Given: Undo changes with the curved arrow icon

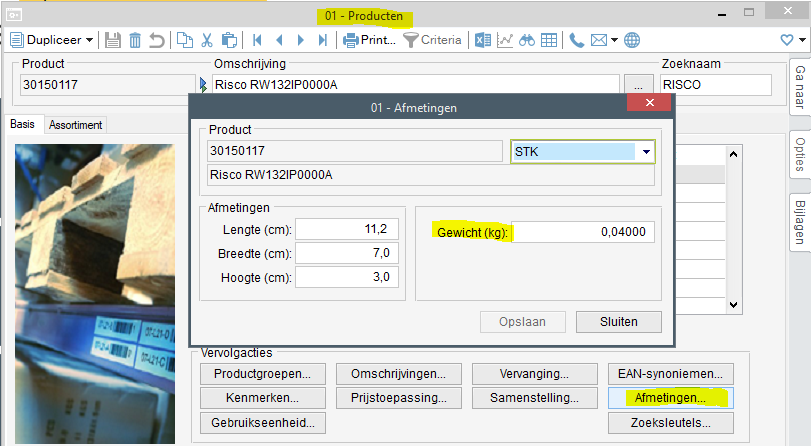Looking at the screenshot, I should pyautogui.click(x=157, y=40).
